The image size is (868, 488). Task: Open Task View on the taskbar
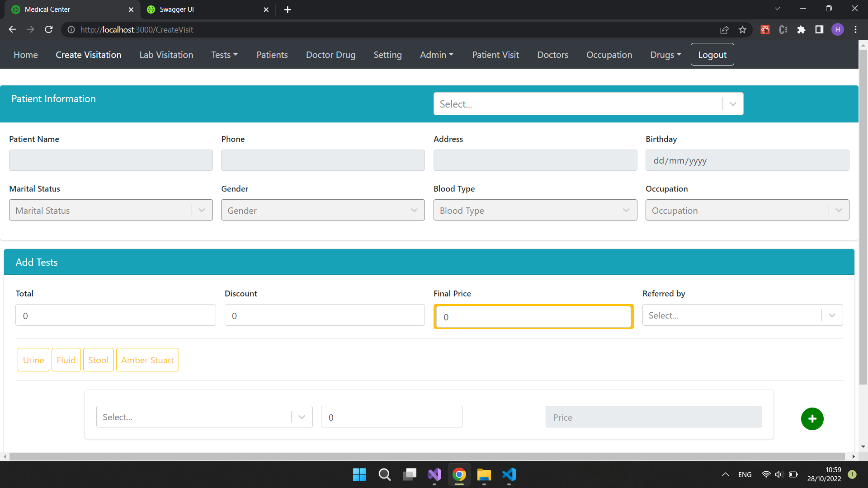pos(410,474)
